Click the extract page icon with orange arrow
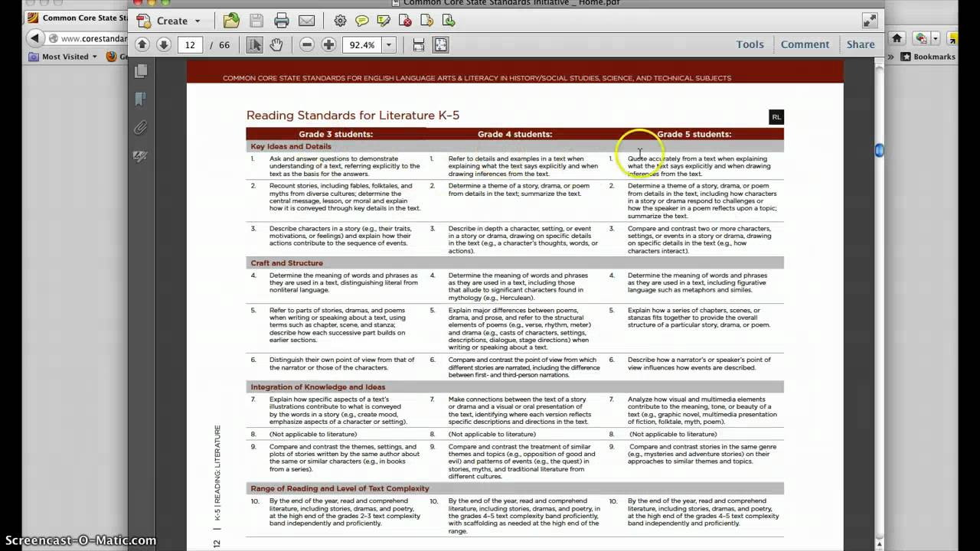The image size is (980, 551). (427, 21)
